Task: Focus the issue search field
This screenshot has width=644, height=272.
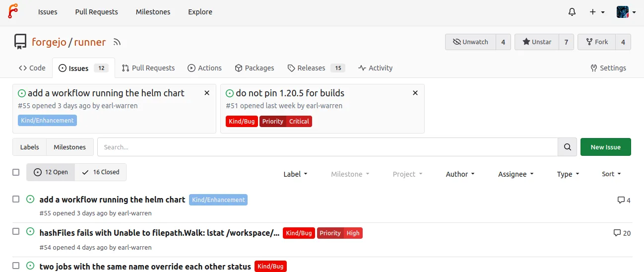Action: click(327, 147)
